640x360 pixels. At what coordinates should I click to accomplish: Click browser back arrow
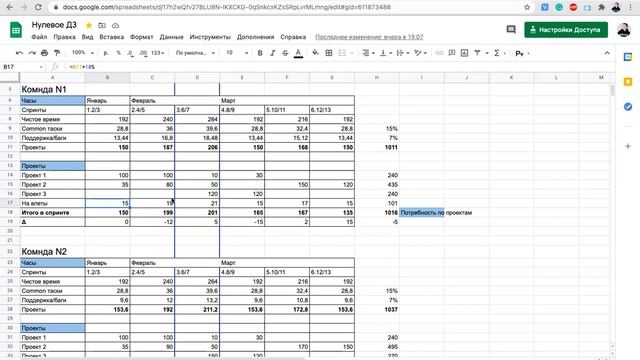10,7
